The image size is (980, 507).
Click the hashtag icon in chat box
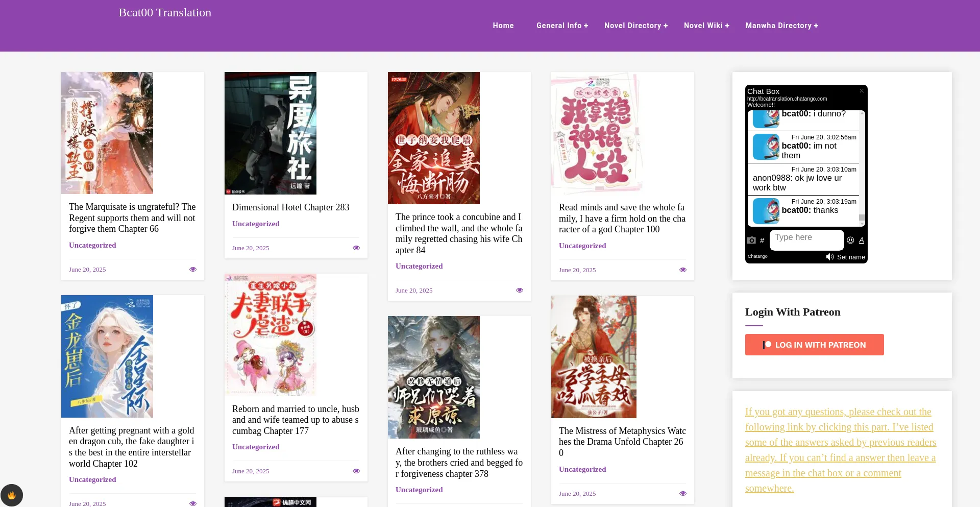pyautogui.click(x=762, y=240)
